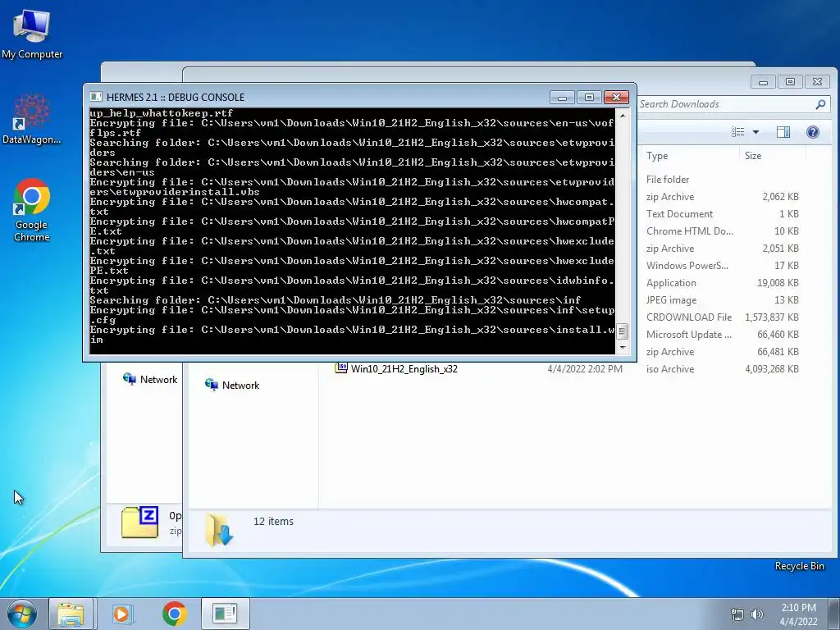This screenshot has height=630, width=840.
Task: Select HERMES console taskbar button
Action: [225, 614]
